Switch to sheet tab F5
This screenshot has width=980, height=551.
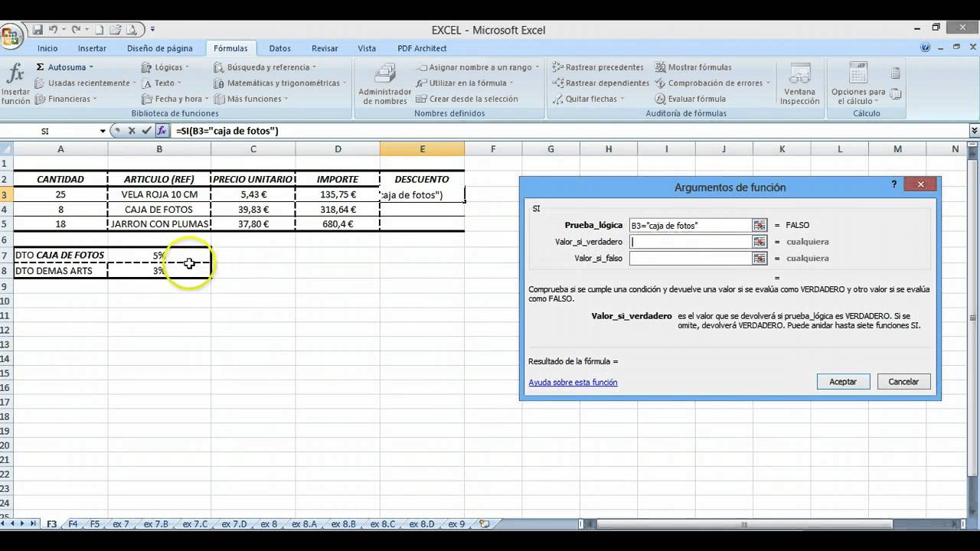[x=95, y=524]
